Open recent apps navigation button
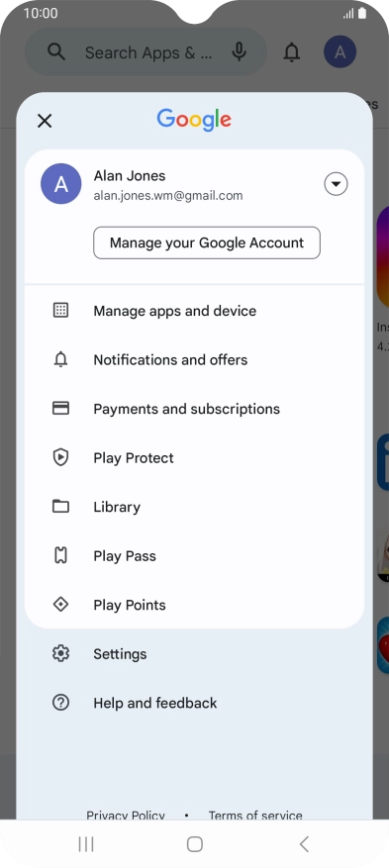The width and height of the screenshot is (389, 868). pyautogui.click(x=86, y=843)
